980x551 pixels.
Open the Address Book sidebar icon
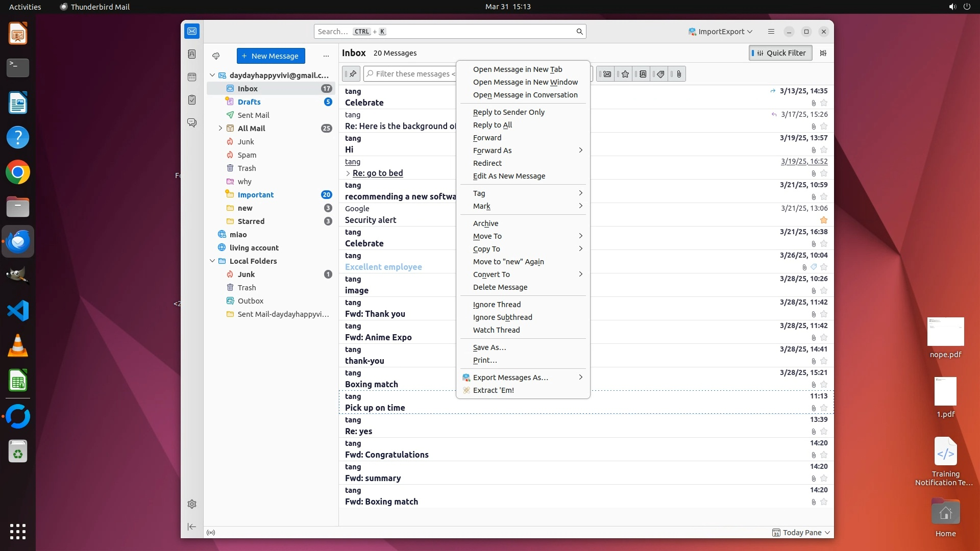coord(192,54)
